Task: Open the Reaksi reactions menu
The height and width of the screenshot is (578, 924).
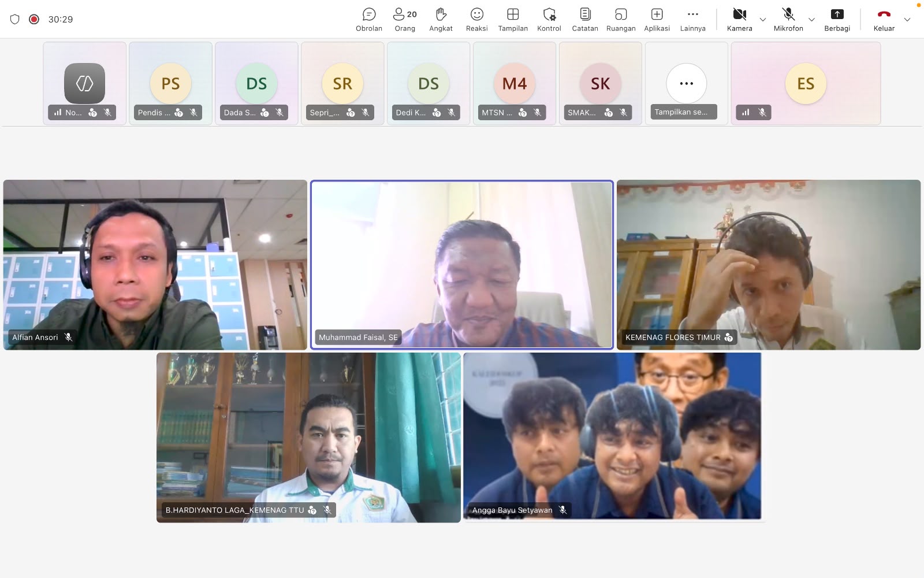Action: 476,20
